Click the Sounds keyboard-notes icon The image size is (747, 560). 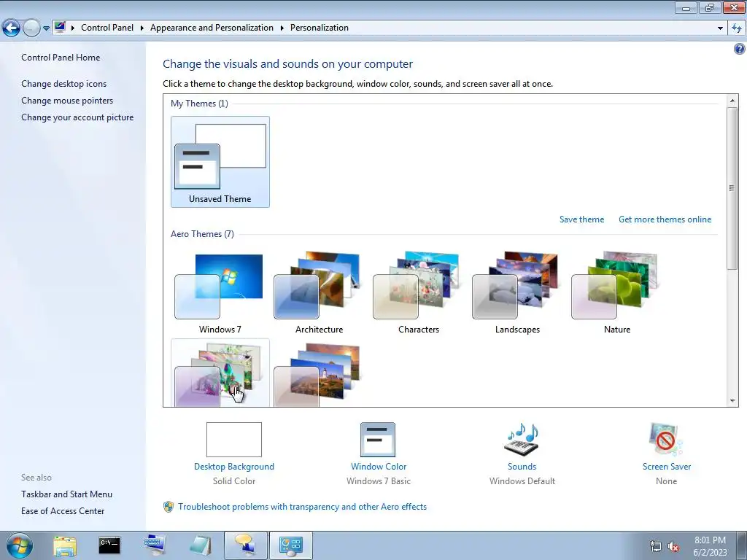[522, 440]
